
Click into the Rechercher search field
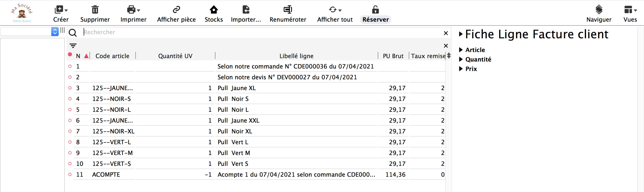tap(262, 32)
